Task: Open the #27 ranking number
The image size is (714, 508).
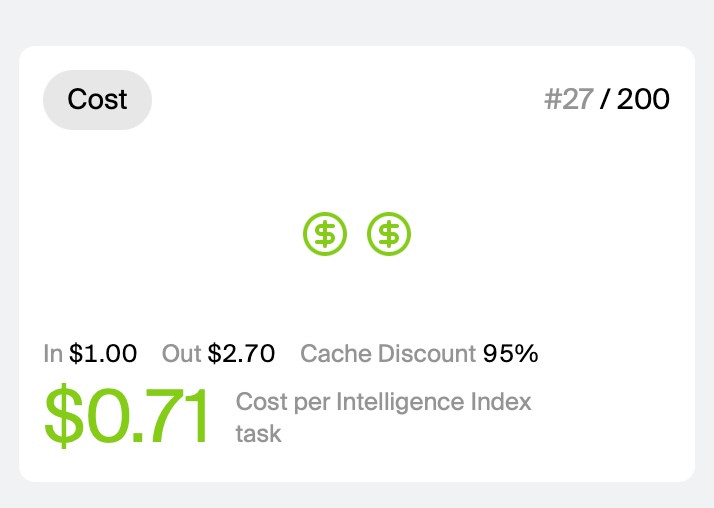Action: pyautogui.click(x=569, y=99)
